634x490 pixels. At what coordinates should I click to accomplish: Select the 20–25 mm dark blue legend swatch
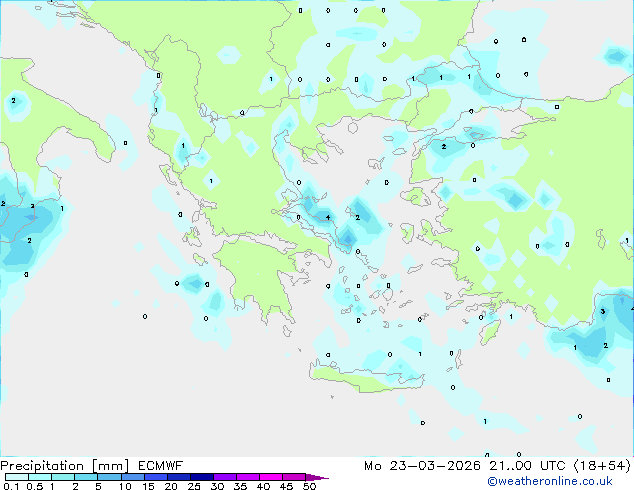[x=179, y=477]
